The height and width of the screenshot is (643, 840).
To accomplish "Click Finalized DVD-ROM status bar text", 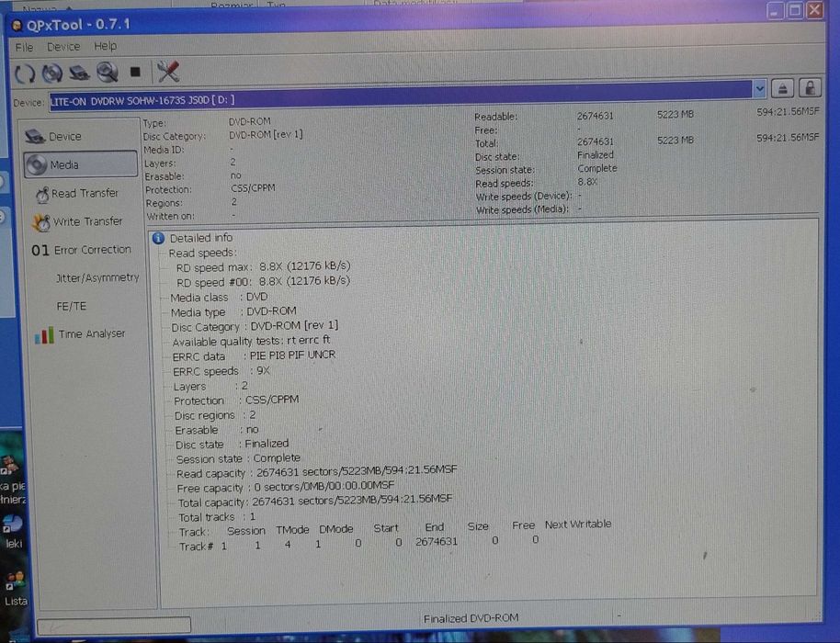I will (471, 618).
